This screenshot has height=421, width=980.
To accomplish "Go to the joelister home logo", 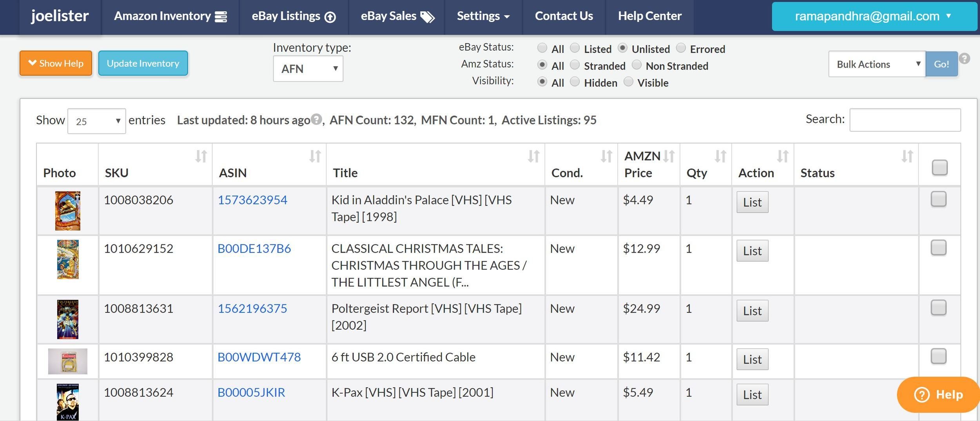I will (x=60, y=16).
